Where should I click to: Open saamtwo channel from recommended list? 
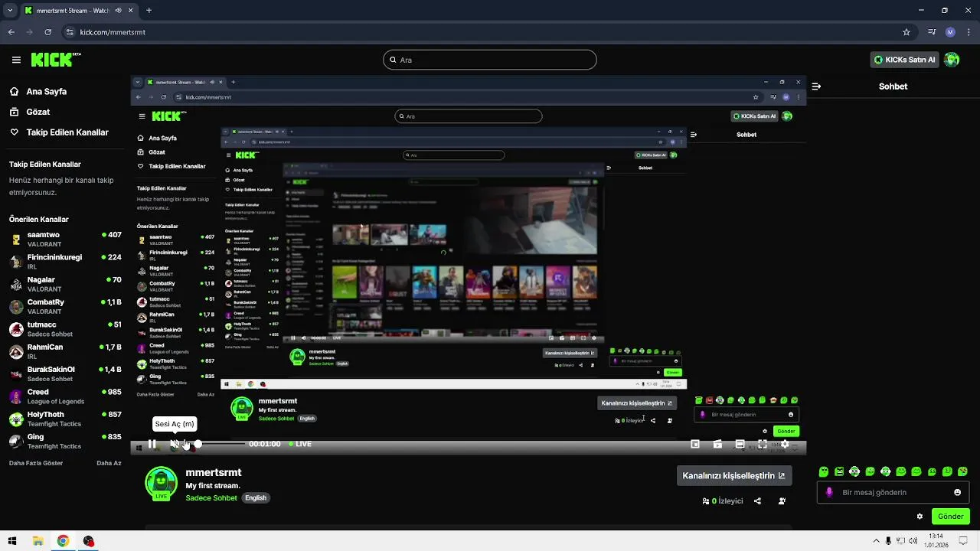coord(65,240)
